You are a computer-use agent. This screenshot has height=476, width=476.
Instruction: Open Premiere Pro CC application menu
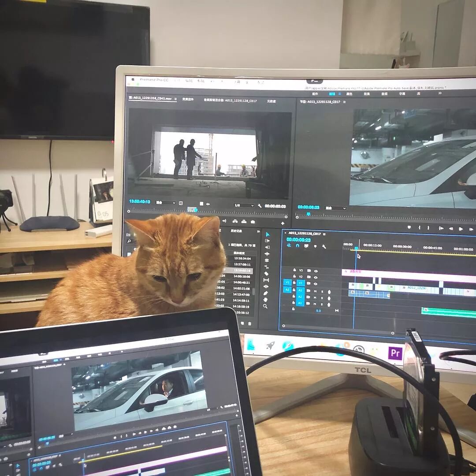click(x=154, y=79)
